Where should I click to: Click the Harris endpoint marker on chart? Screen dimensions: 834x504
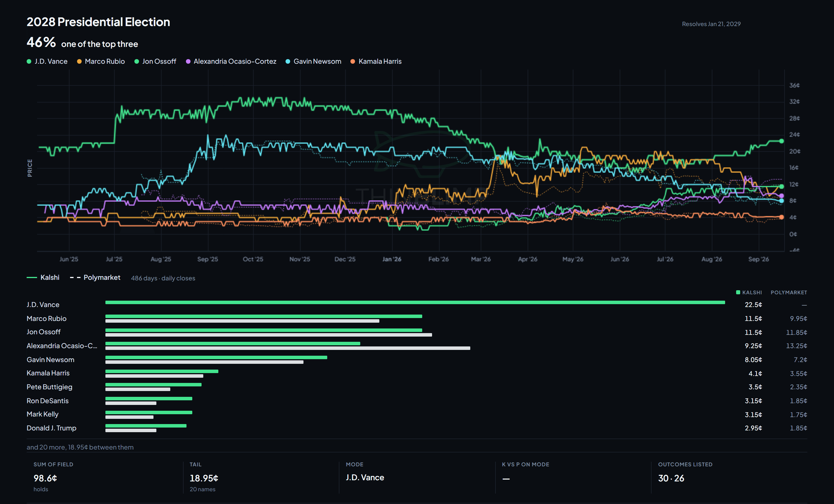[x=782, y=217]
